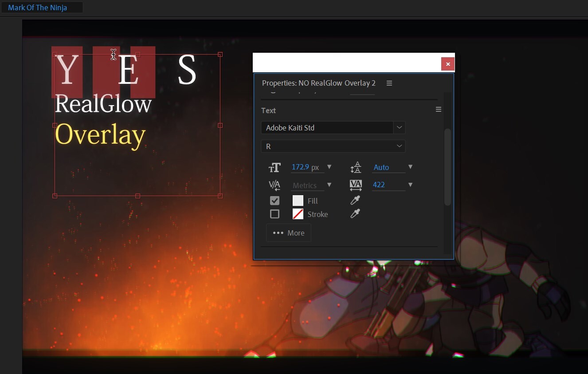The height and width of the screenshot is (374, 588).
Task: Open the leading Auto dropdown arrow
Action: click(410, 167)
